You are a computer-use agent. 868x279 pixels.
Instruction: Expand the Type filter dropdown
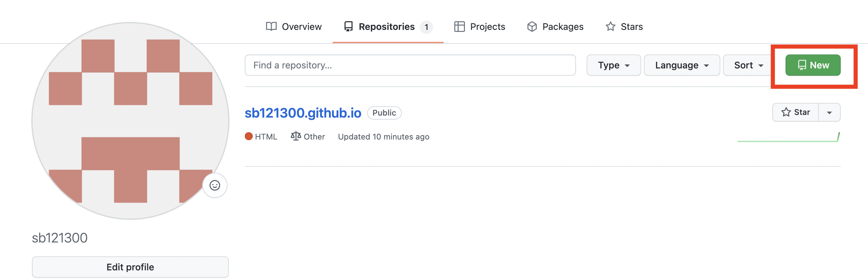pos(614,65)
